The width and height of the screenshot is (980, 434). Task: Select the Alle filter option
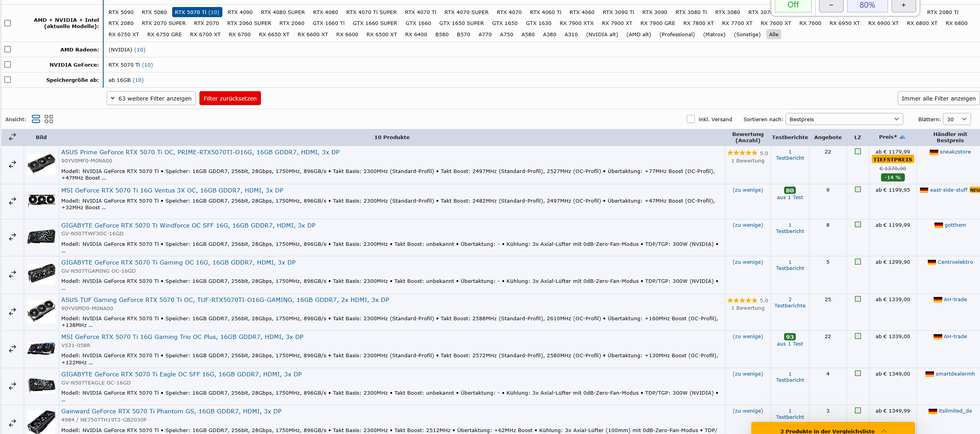[x=774, y=34]
